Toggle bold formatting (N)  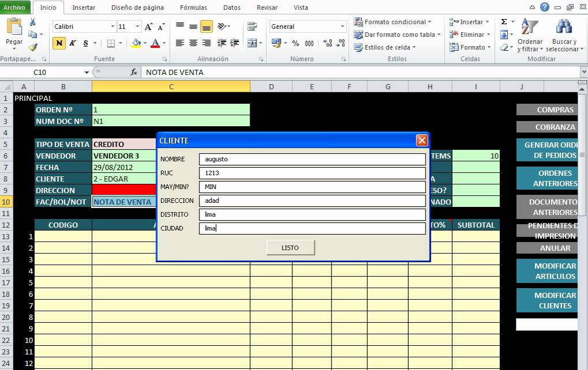[x=59, y=43]
